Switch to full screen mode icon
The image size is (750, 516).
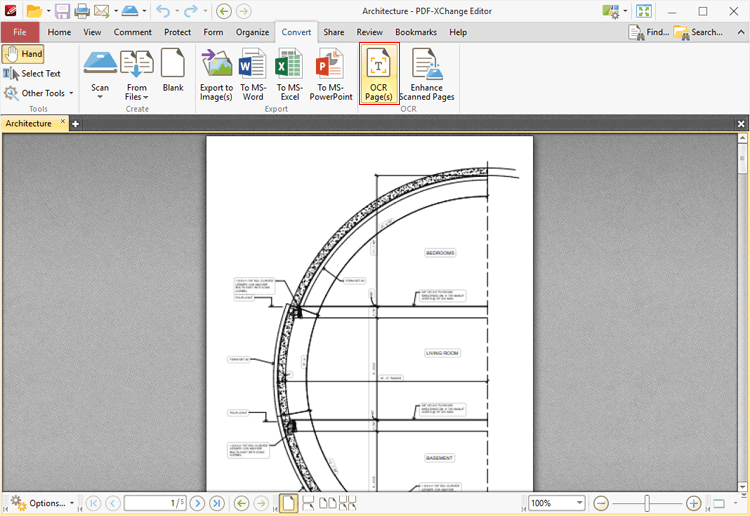(x=644, y=11)
